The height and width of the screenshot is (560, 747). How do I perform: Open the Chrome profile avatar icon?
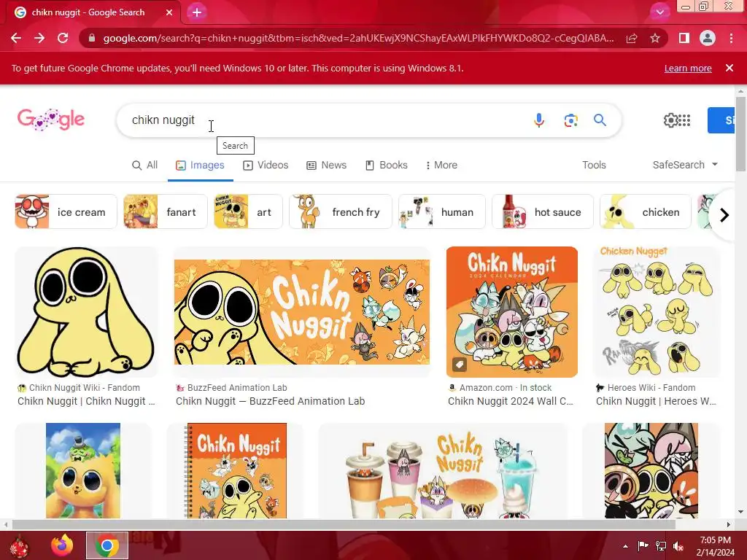click(x=708, y=38)
